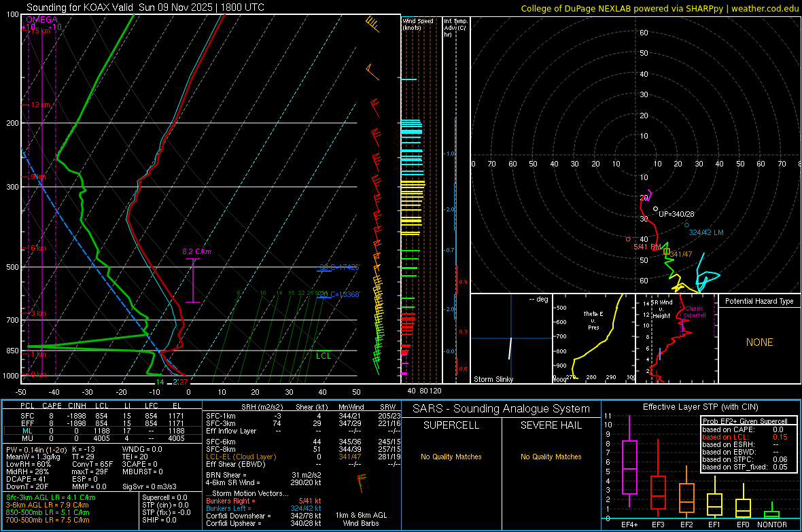Click the 'Wind Speed (knots)' panel header
The width and height of the screenshot is (802, 532).
coord(417,24)
